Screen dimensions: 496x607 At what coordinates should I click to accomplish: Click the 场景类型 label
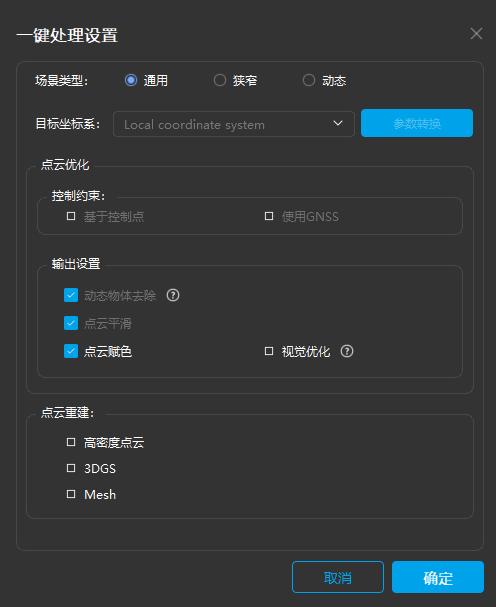[62, 81]
